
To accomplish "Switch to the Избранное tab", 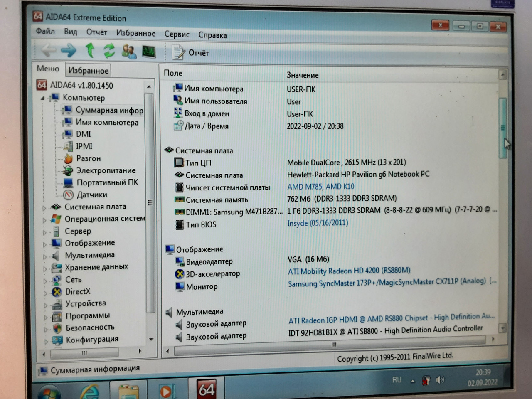I will pos(88,70).
